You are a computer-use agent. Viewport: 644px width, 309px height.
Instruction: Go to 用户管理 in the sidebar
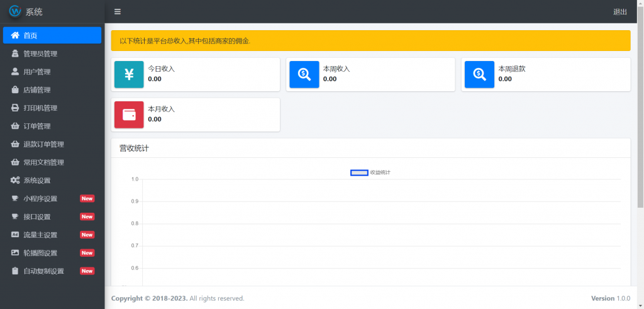pos(52,72)
